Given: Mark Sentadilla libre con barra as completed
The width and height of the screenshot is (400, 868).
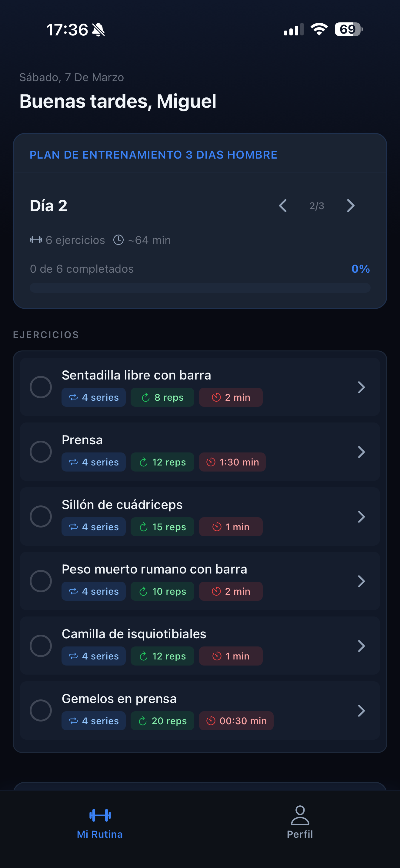Looking at the screenshot, I should [x=41, y=387].
